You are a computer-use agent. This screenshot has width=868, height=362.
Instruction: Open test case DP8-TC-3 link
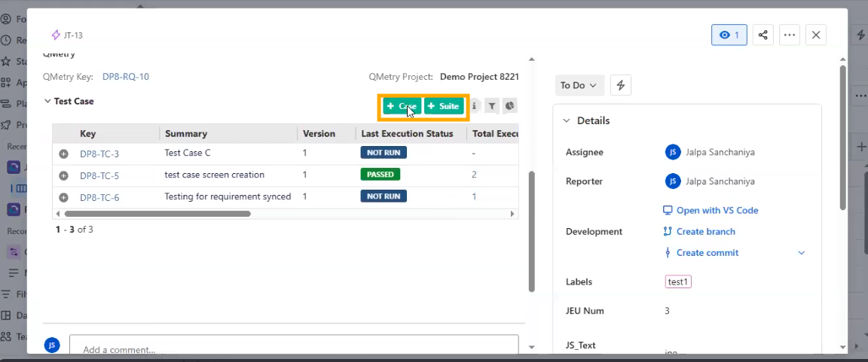tap(99, 154)
